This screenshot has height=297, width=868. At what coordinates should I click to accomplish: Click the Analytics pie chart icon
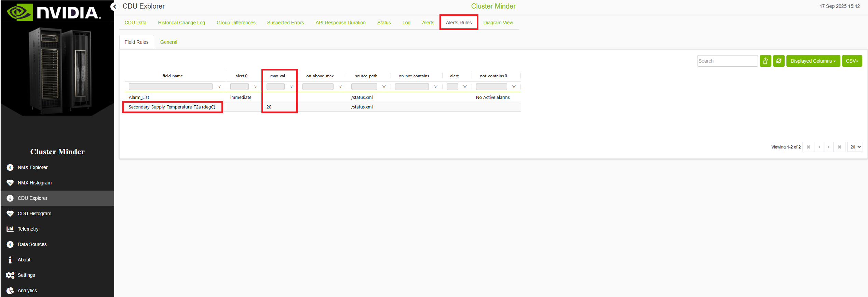(x=10, y=290)
